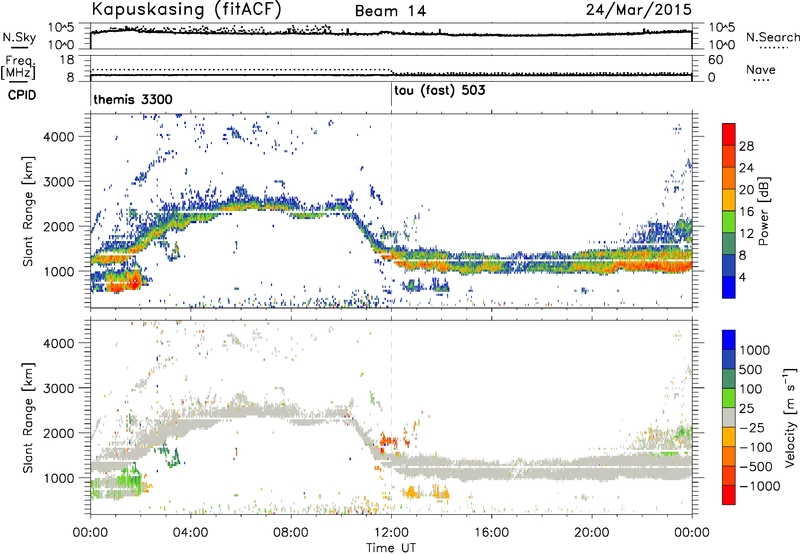
Task: Click the '16:00' time axis label
Action: click(x=491, y=533)
